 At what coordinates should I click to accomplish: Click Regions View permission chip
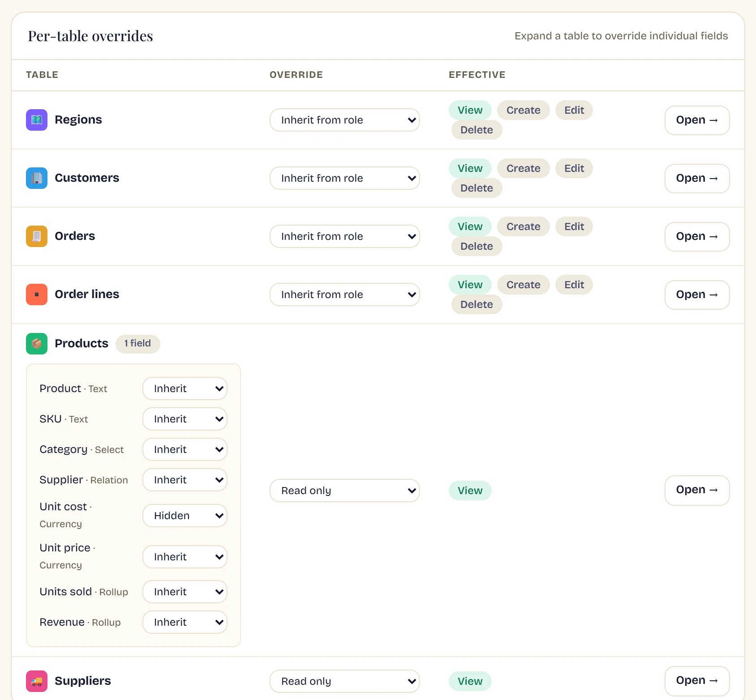pyautogui.click(x=470, y=110)
